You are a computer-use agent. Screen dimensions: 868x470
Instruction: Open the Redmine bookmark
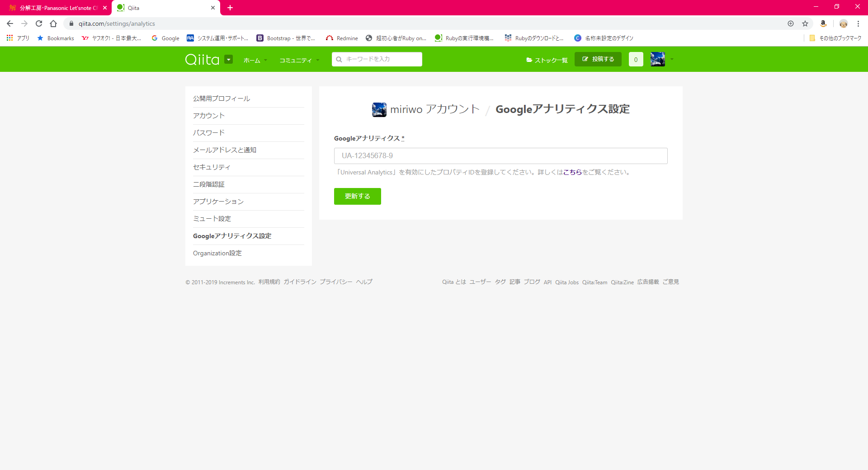point(342,38)
